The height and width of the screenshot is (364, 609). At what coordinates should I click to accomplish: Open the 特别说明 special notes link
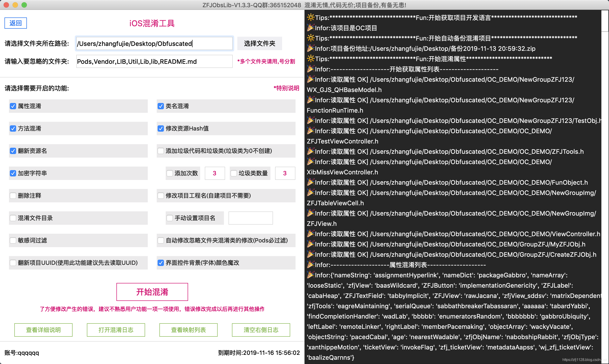[286, 88]
